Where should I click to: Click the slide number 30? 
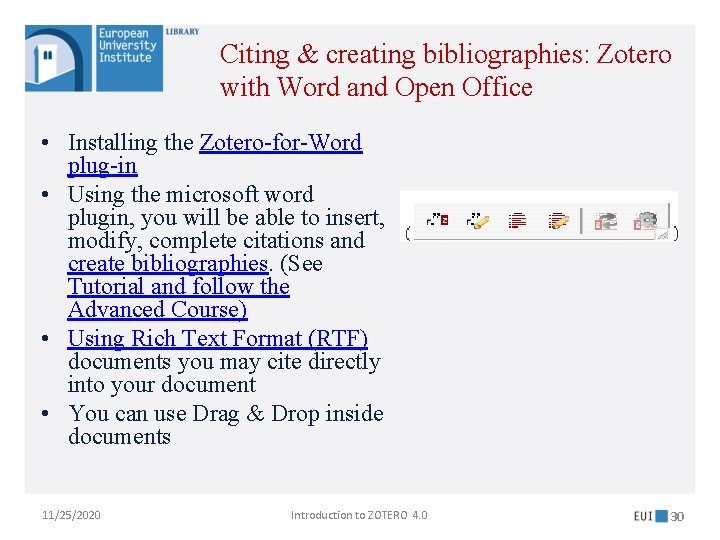pos(677,516)
